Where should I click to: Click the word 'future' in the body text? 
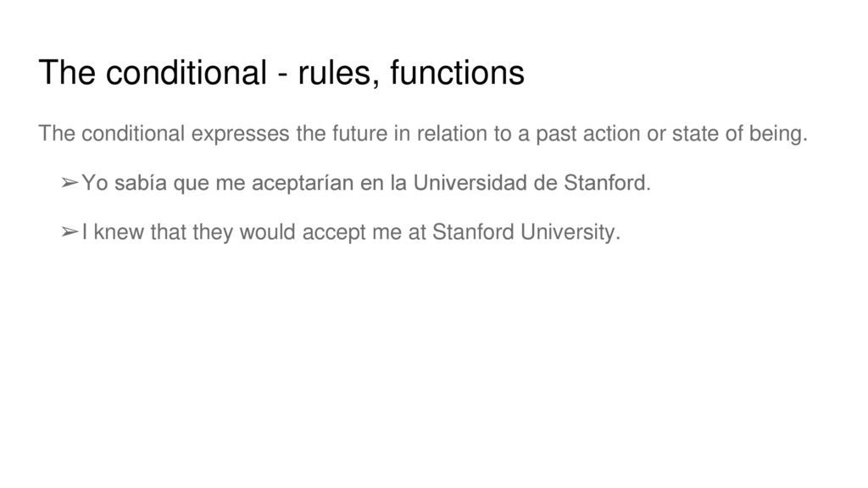(x=359, y=134)
